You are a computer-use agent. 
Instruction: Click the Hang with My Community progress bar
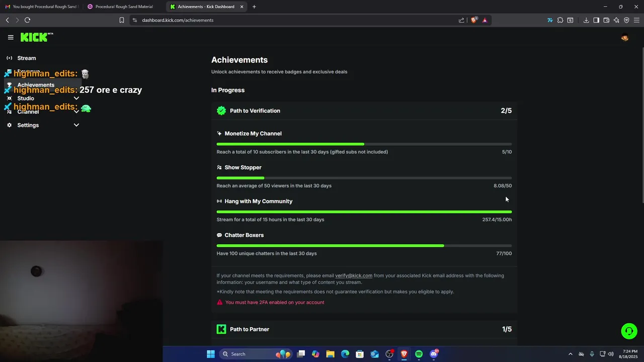click(x=364, y=212)
